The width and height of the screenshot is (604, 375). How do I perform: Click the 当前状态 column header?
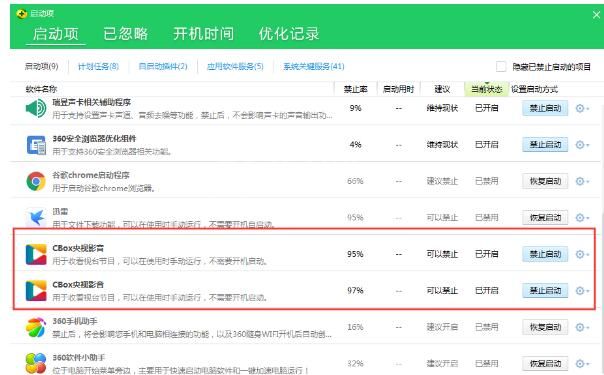487,89
